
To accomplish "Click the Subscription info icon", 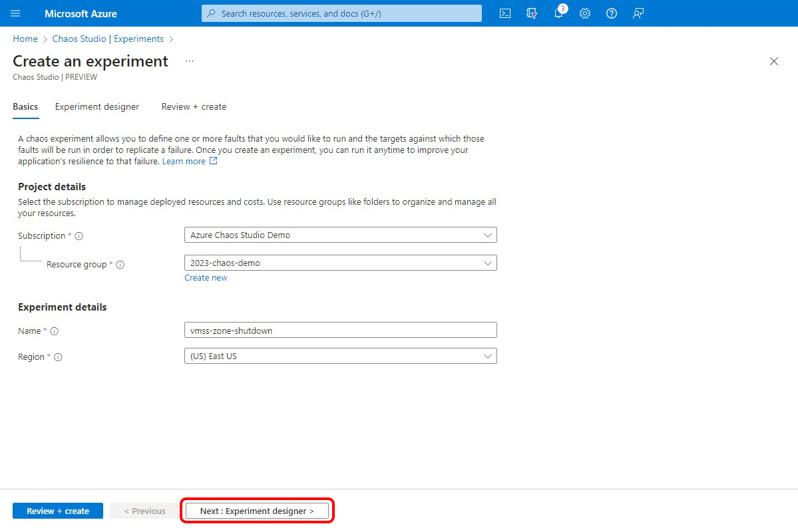I will click(79, 236).
